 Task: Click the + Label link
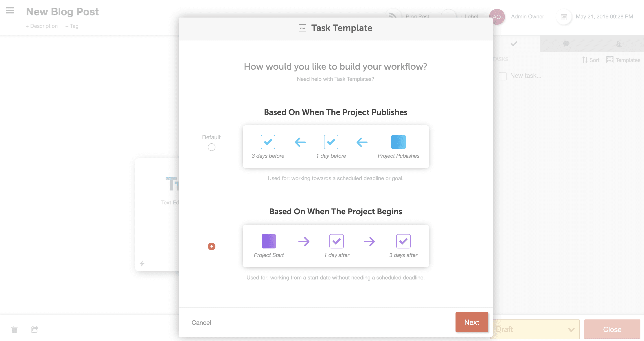[469, 16]
